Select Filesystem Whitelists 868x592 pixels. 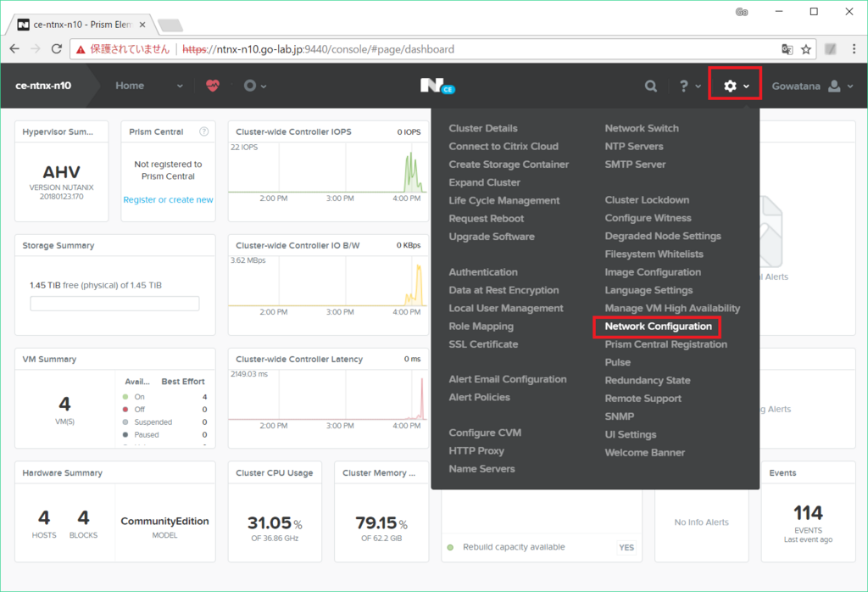(654, 254)
